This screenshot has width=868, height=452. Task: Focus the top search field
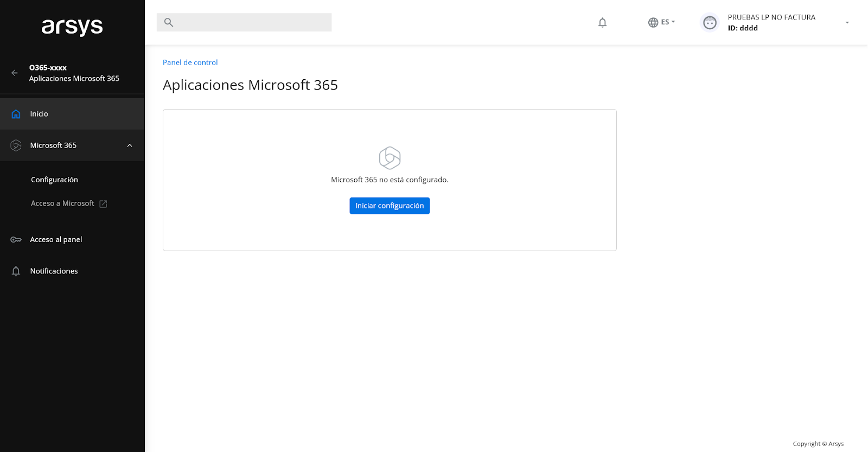point(244,22)
